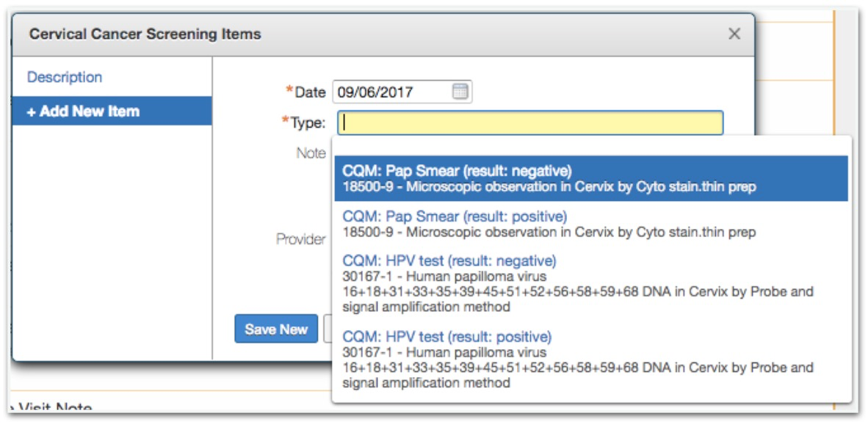The width and height of the screenshot is (868, 424).
Task: Click the Type field label
Action: point(308,123)
